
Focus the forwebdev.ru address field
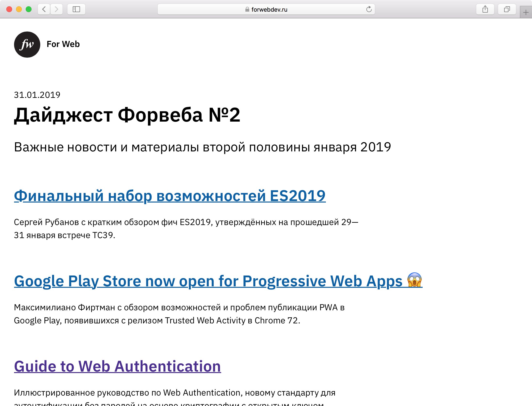266,9
